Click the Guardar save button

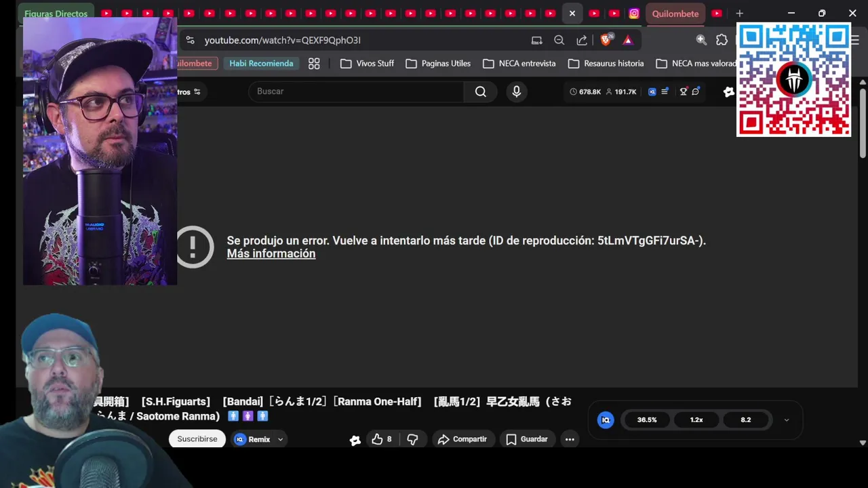(526, 439)
